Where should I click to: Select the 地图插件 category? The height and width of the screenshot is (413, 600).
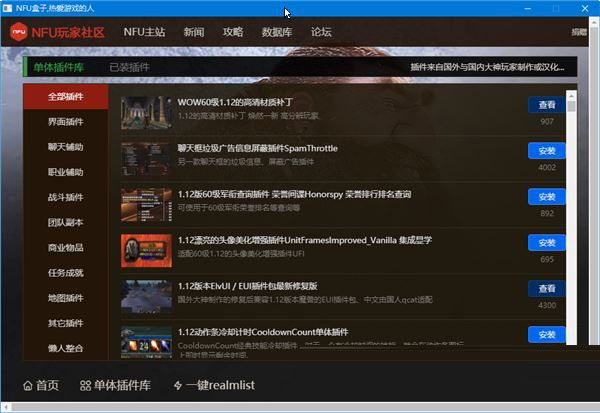66,298
